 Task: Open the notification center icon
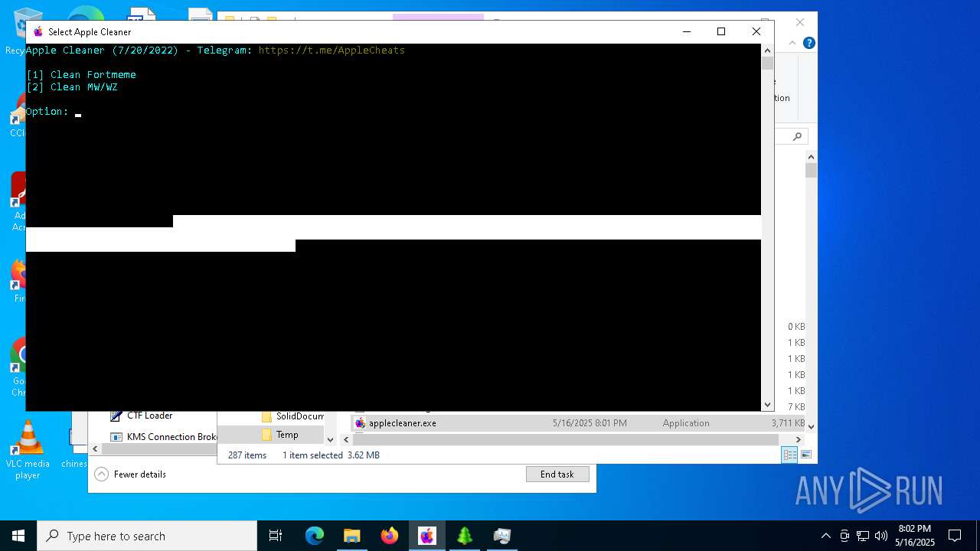pyautogui.click(x=955, y=536)
